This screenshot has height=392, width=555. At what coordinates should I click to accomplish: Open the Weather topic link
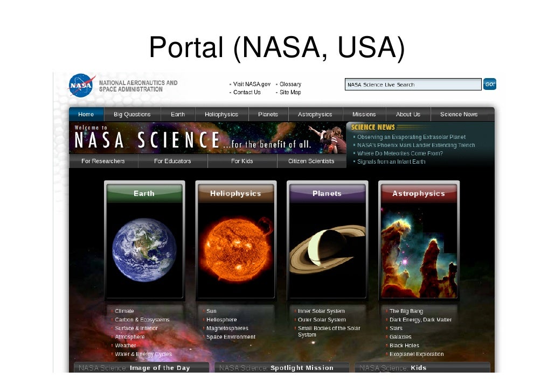click(126, 345)
